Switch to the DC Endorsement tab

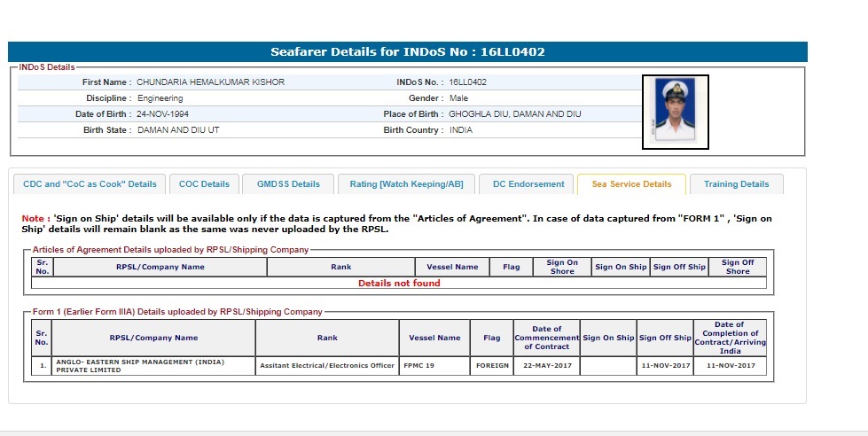(528, 184)
